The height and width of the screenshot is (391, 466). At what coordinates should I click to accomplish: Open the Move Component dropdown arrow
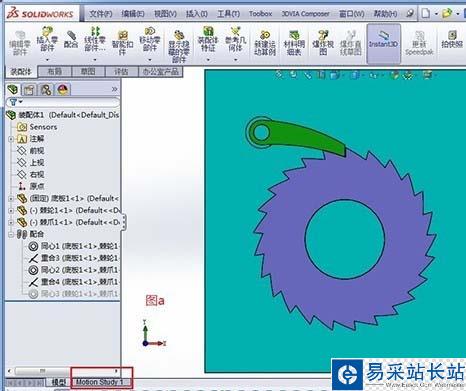point(150,60)
